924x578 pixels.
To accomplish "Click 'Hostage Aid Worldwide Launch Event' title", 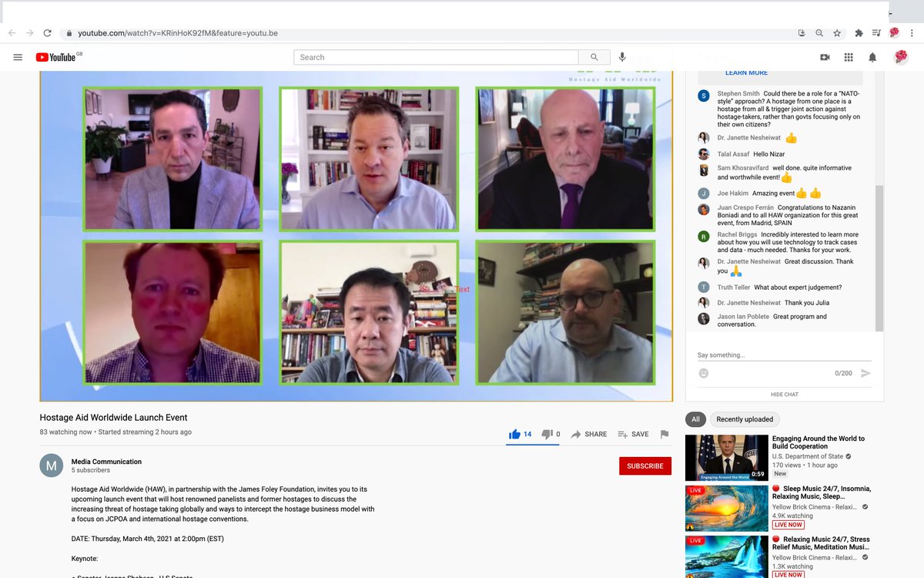I will point(113,418).
